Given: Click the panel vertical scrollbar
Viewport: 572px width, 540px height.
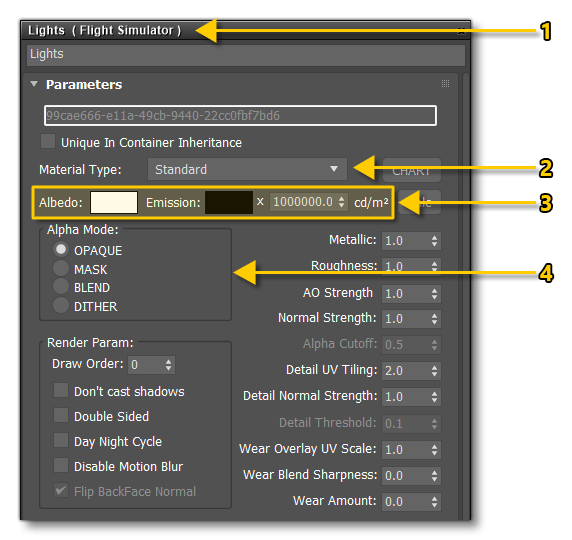Looking at the screenshot, I should [x=465, y=296].
